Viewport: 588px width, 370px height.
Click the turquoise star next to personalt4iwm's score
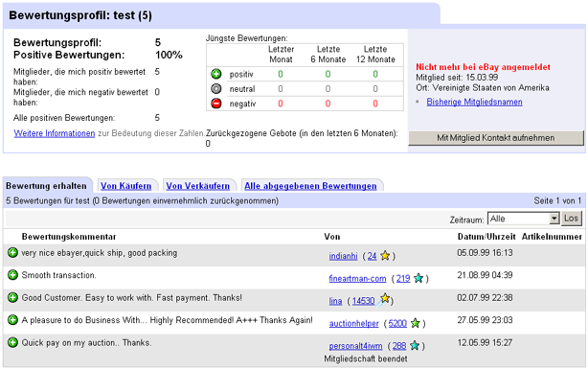point(415,346)
